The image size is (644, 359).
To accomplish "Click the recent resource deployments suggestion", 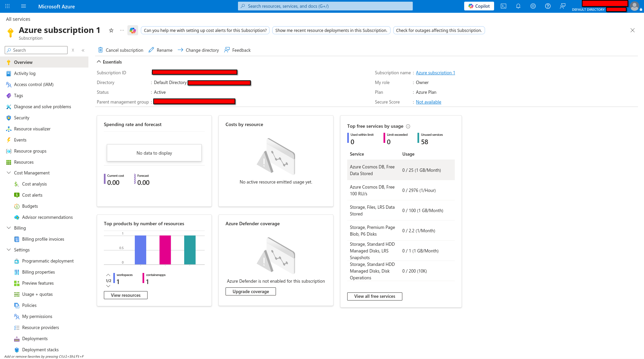I will coord(331,30).
